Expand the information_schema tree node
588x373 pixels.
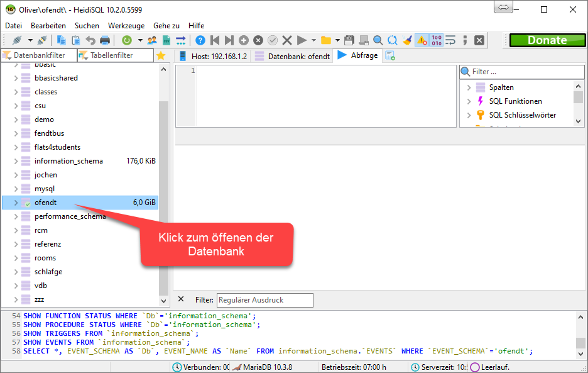click(16, 161)
